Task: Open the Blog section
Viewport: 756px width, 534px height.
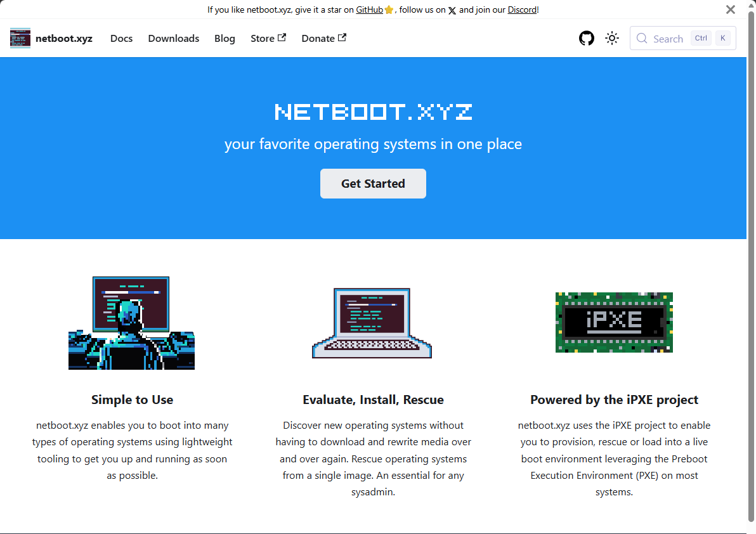Action: click(225, 39)
